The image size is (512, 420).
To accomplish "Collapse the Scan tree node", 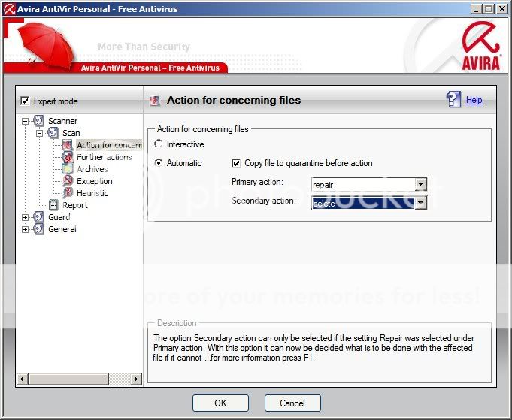I will coord(39,133).
